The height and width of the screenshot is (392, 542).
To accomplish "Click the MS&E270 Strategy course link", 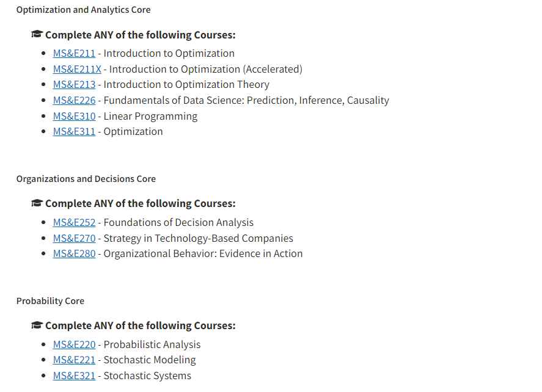I will [x=74, y=238].
